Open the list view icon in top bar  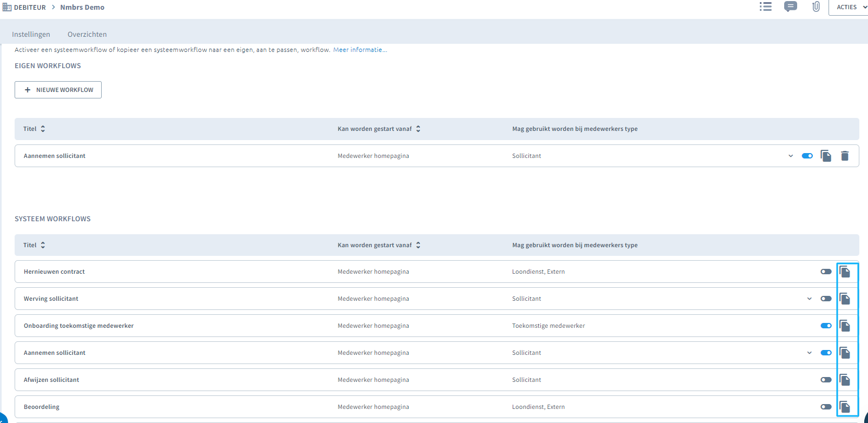(765, 6)
